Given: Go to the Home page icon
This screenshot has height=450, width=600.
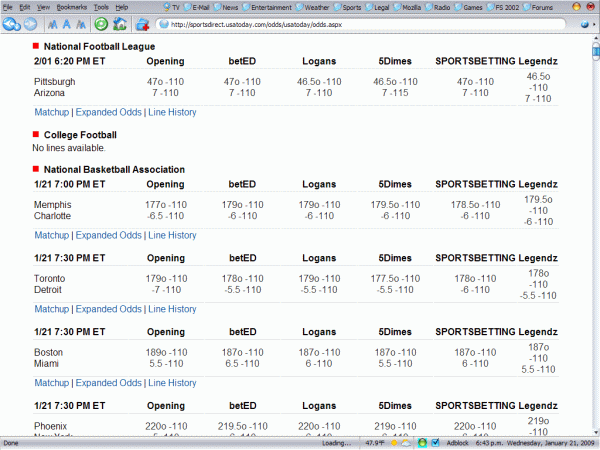Looking at the screenshot, I should pyautogui.click(x=119, y=24).
